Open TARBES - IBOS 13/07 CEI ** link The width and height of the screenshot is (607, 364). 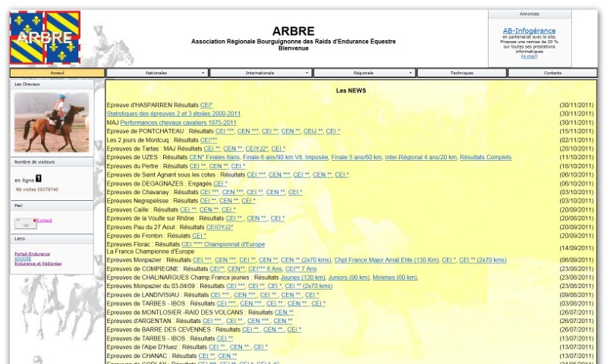coord(225,339)
